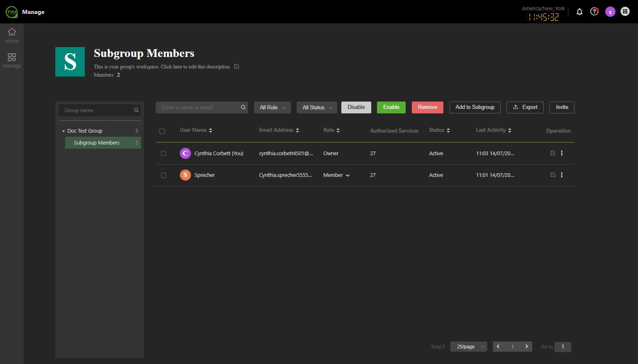This screenshot has height=364, width=638.
Task: Click Sprecher's orange avatar
Action: [185, 175]
